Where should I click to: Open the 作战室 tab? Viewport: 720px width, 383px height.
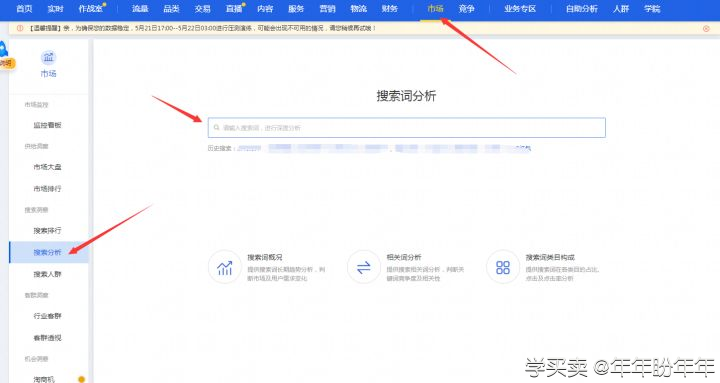click(x=90, y=9)
